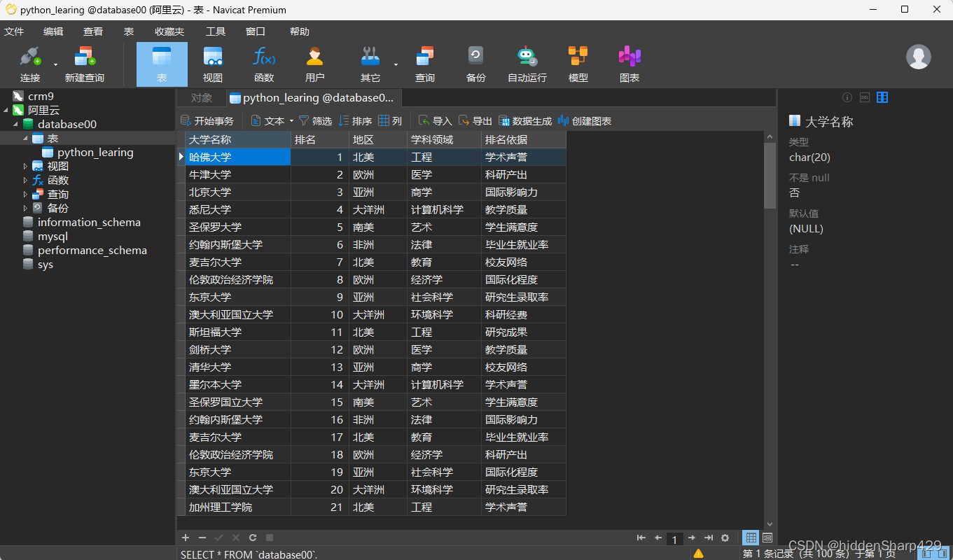Image resolution: width=953 pixels, height=560 pixels.
Task: Show the DDL view in right panel
Action: tap(865, 97)
